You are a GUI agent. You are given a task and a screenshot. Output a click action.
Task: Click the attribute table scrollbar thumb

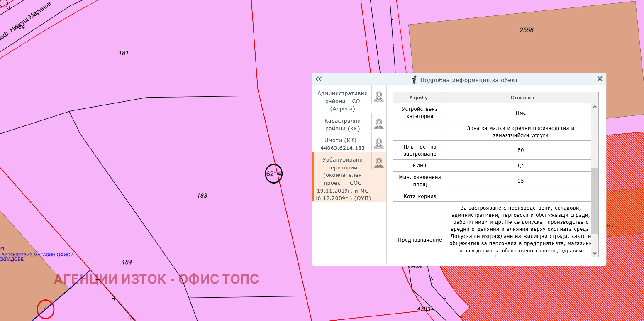(x=595, y=200)
